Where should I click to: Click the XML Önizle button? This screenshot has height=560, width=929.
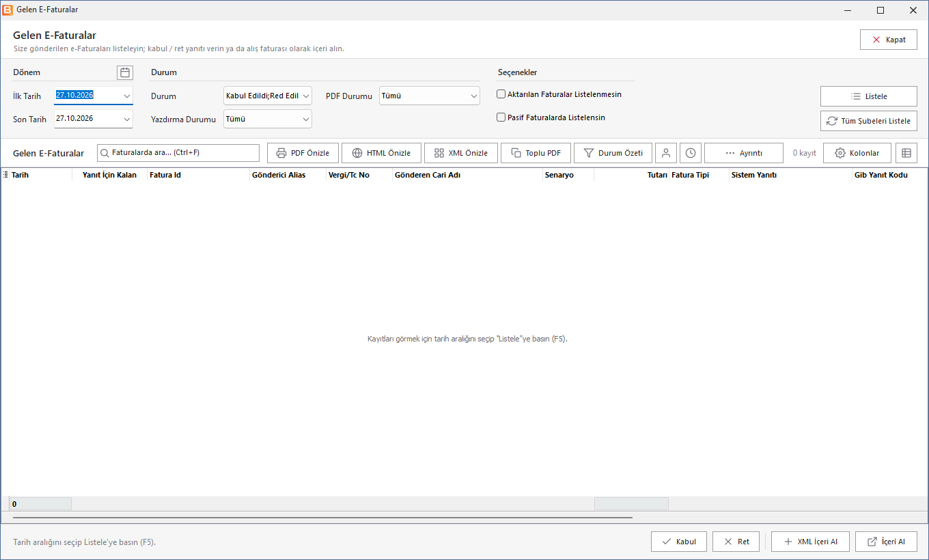tap(461, 153)
